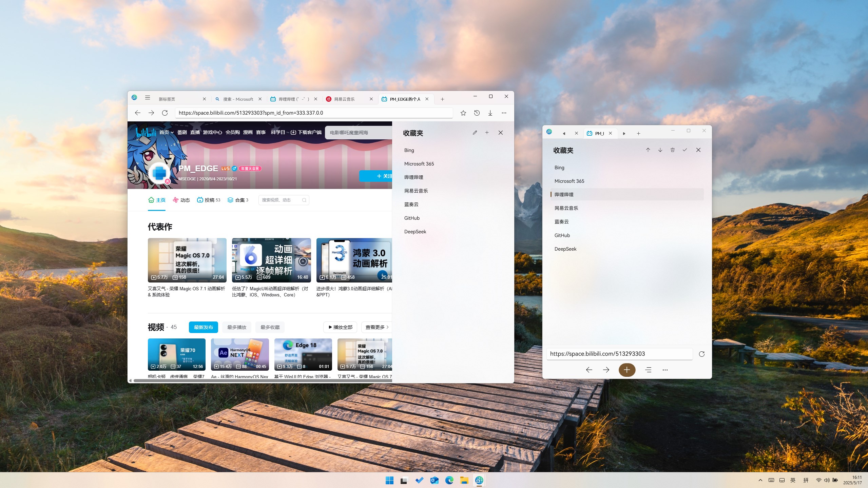Image resolution: width=868 pixels, height=488 pixels.
Task: Add a favorite with the plus in the 收藏夹 panel
Action: tap(487, 133)
